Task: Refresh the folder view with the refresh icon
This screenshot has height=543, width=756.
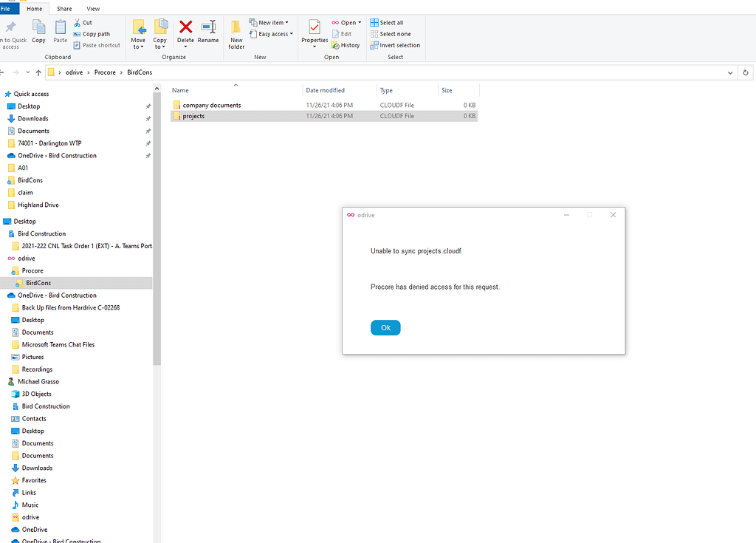Action: [745, 72]
